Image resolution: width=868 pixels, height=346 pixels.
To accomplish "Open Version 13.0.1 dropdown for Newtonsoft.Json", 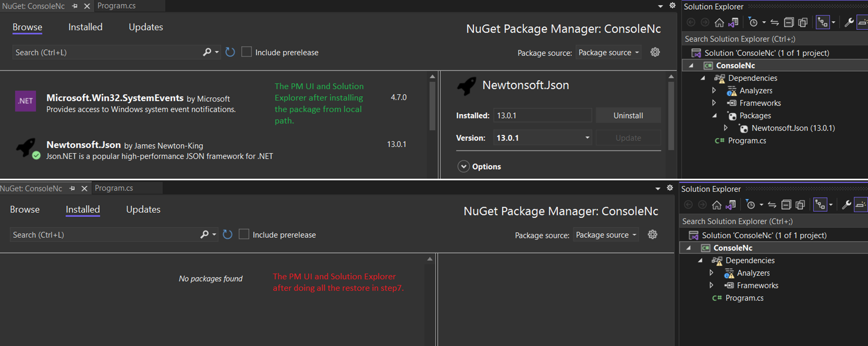I will 543,138.
